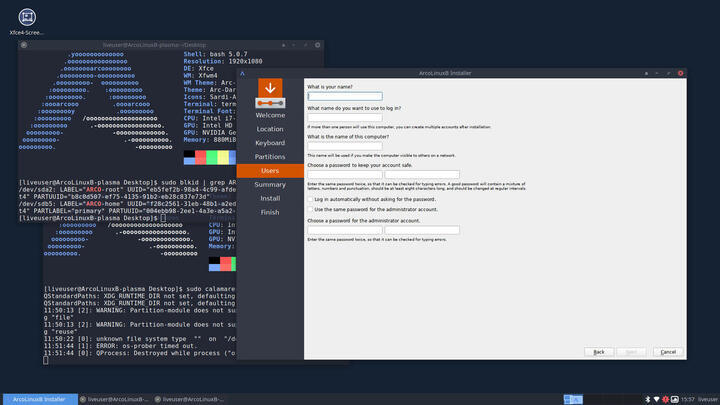Select the highlighted Users step
The width and height of the screenshot is (720, 405).
(x=270, y=171)
